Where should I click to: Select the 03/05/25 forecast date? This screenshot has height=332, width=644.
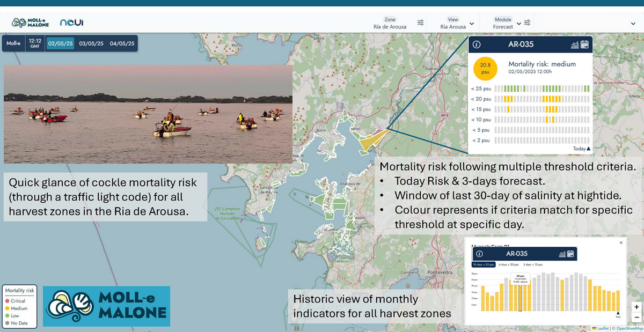91,43
